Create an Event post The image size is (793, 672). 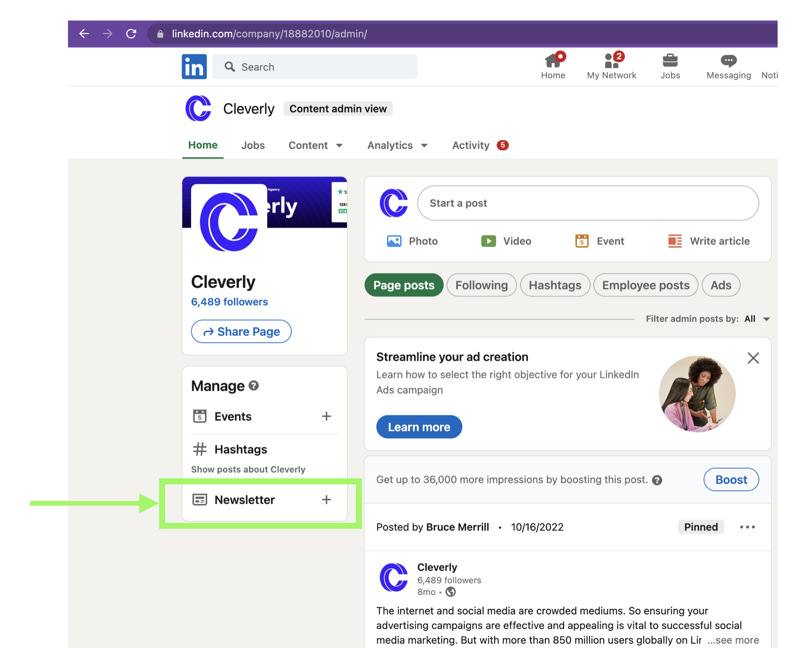pyautogui.click(x=598, y=241)
